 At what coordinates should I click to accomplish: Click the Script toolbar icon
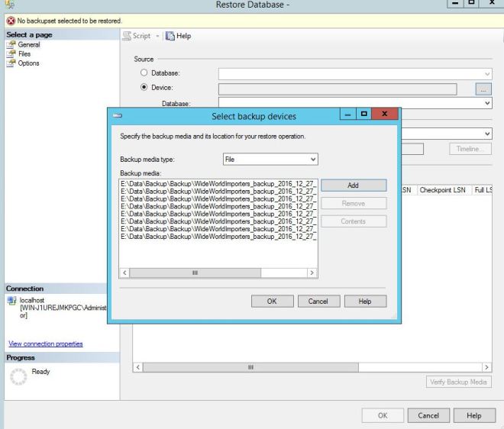127,36
